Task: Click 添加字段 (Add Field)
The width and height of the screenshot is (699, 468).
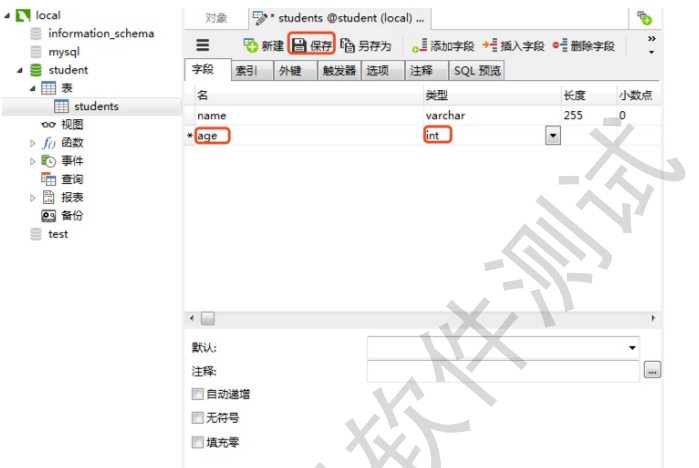Action: tap(443, 45)
